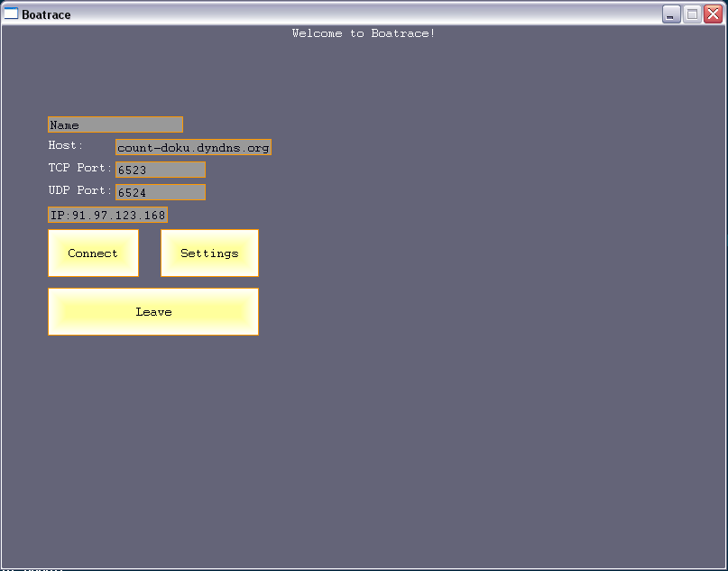Click the "TCP Port:" label

(79, 168)
